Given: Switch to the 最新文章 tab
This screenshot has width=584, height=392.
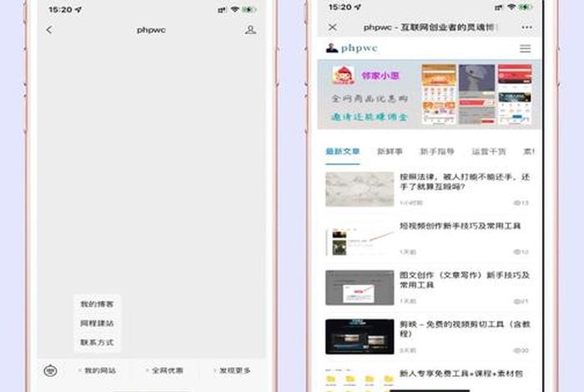Looking at the screenshot, I should [343, 152].
